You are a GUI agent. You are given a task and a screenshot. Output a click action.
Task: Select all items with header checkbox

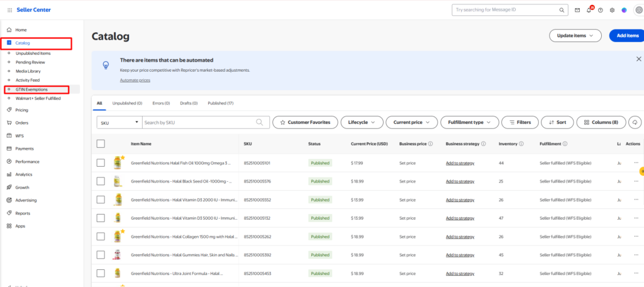pyautogui.click(x=101, y=144)
